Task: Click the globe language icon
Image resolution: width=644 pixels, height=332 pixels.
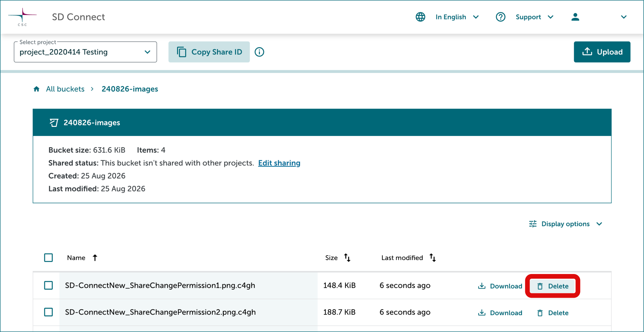Action: click(420, 17)
